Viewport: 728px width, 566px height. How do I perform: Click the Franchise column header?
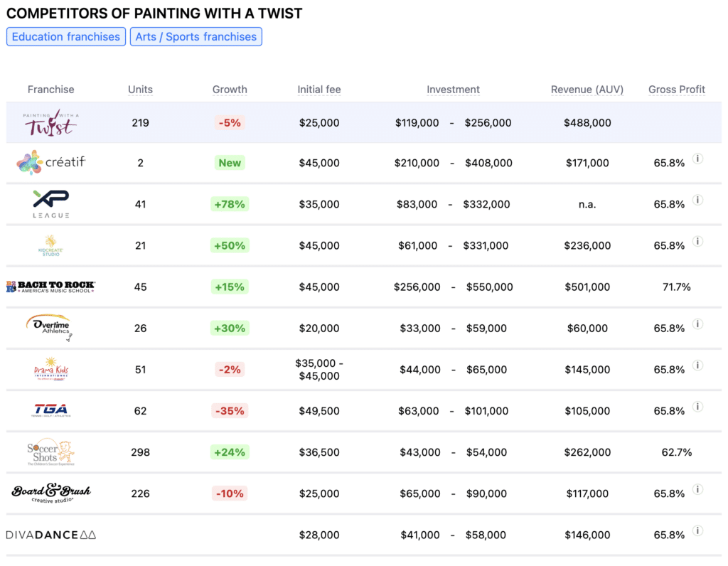point(50,89)
